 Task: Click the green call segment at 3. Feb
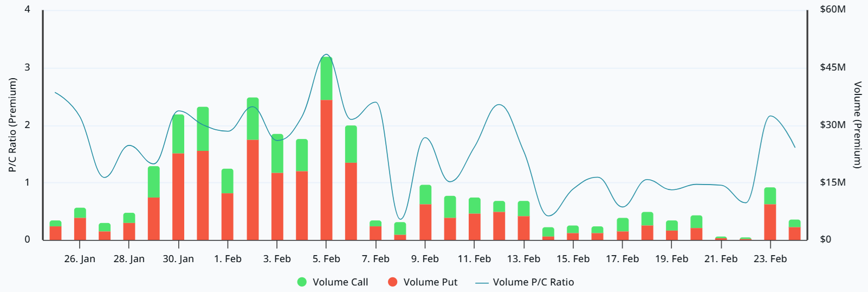[x=277, y=154]
